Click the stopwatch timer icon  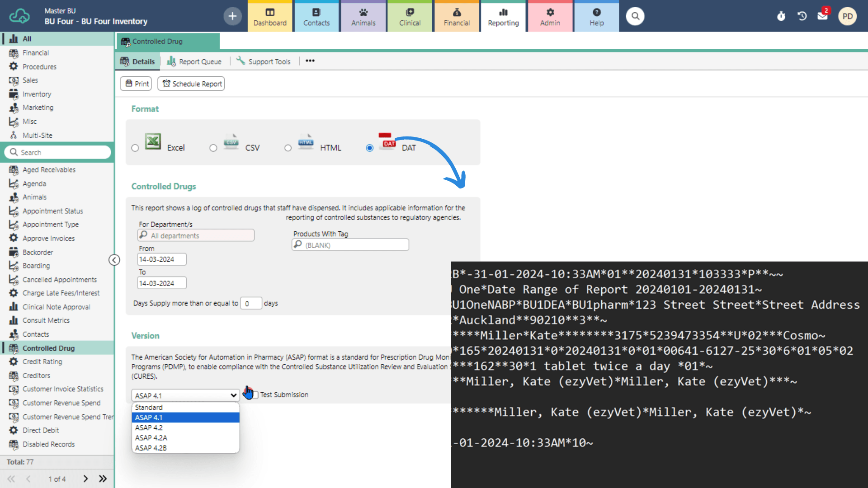pos(781,16)
